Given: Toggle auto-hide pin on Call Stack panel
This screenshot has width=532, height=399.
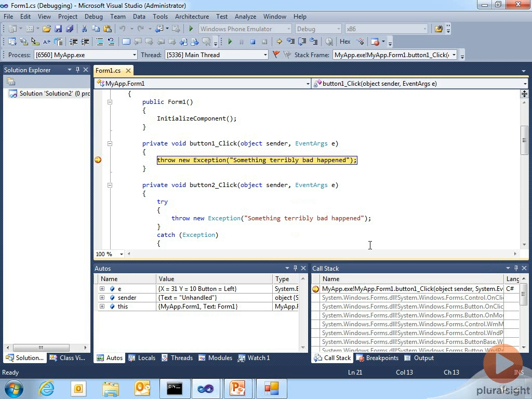Looking at the screenshot, I should tap(516, 268).
